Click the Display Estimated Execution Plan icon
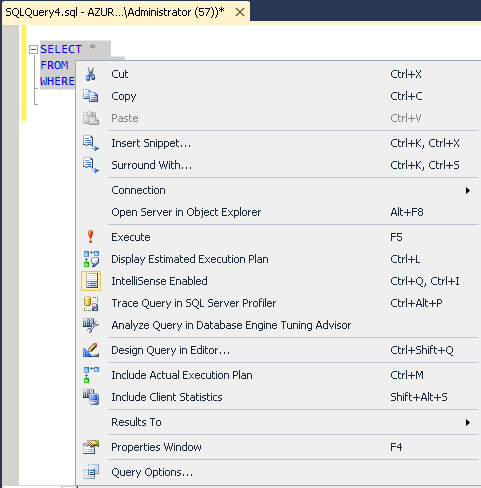The width and height of the screenshot is (481, 488). pos(91,259)
